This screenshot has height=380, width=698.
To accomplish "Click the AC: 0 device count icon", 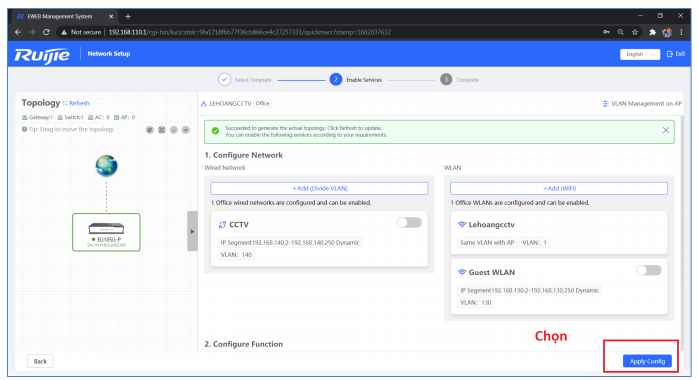I will click(90, 117).
